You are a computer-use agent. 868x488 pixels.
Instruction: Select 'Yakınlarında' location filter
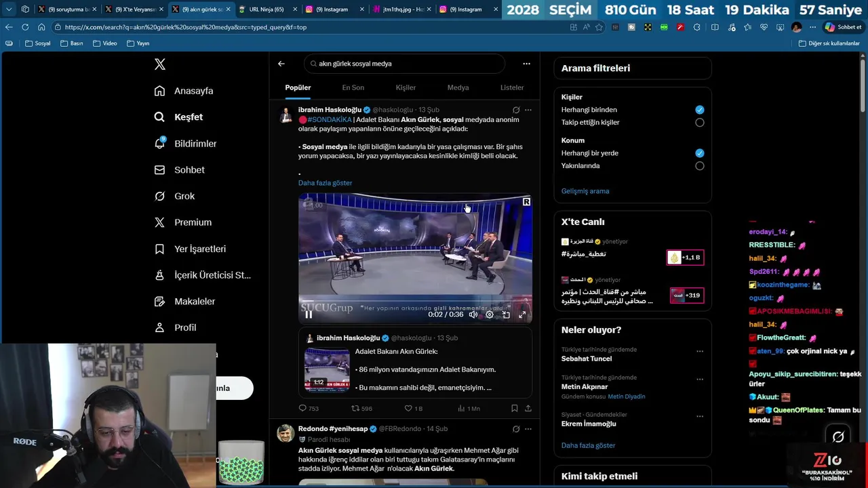700,166
